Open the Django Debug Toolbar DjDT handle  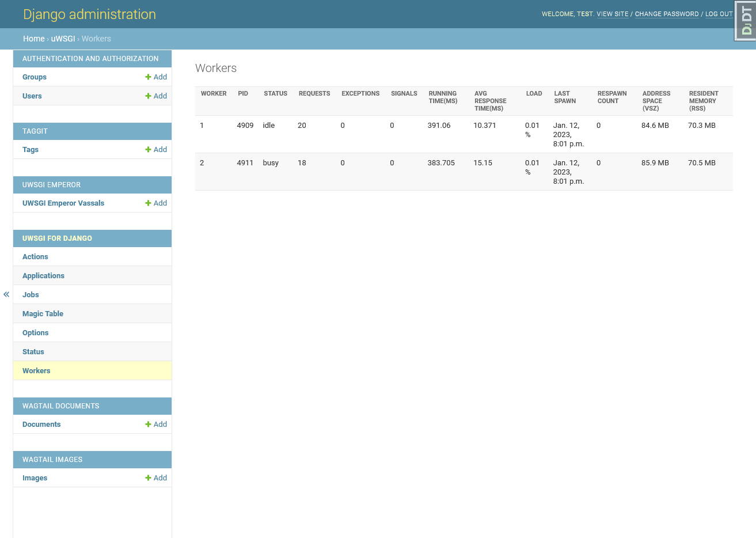pyautogui.click(x=746, y=21)
